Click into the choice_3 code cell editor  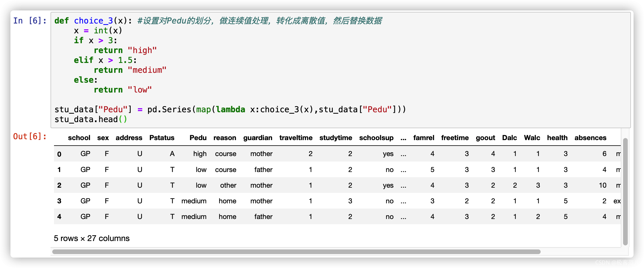pos(340,70)
